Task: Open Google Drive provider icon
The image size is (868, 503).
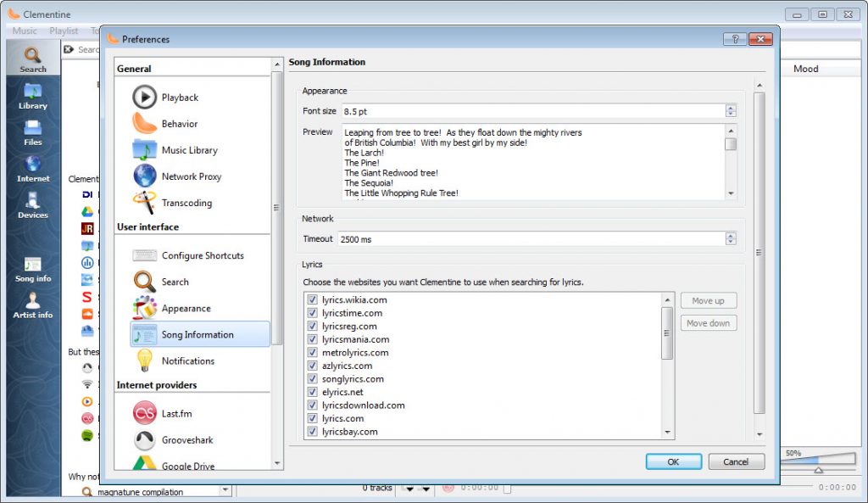Action: (144, 462)
